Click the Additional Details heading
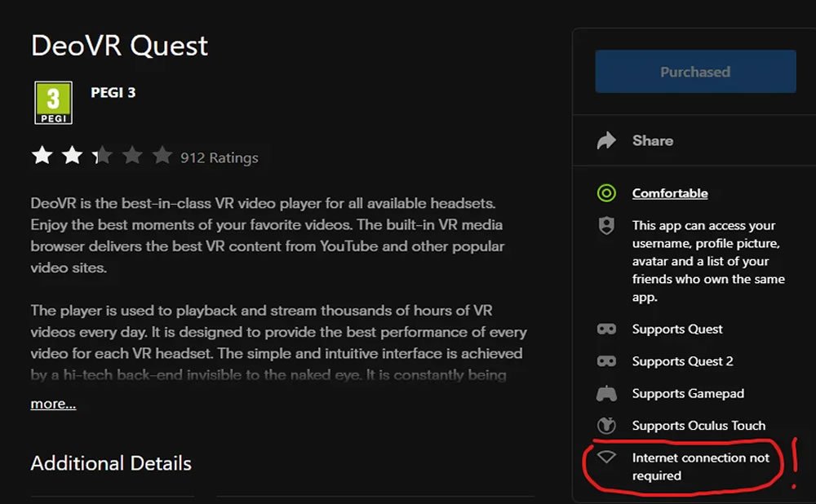Image resolution: width=816 pixels, height=504 pixels. pos(111,463)
